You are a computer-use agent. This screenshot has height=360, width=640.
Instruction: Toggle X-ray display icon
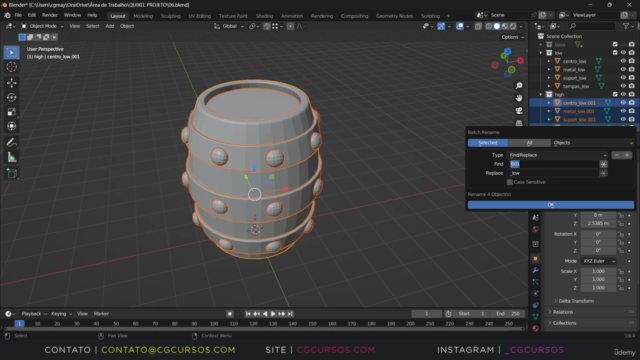pos(478,26)
